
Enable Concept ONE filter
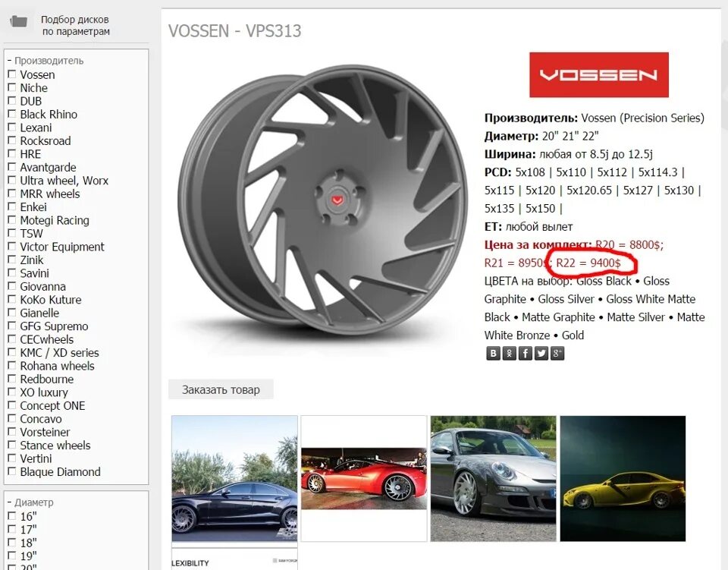click(12, 405)
